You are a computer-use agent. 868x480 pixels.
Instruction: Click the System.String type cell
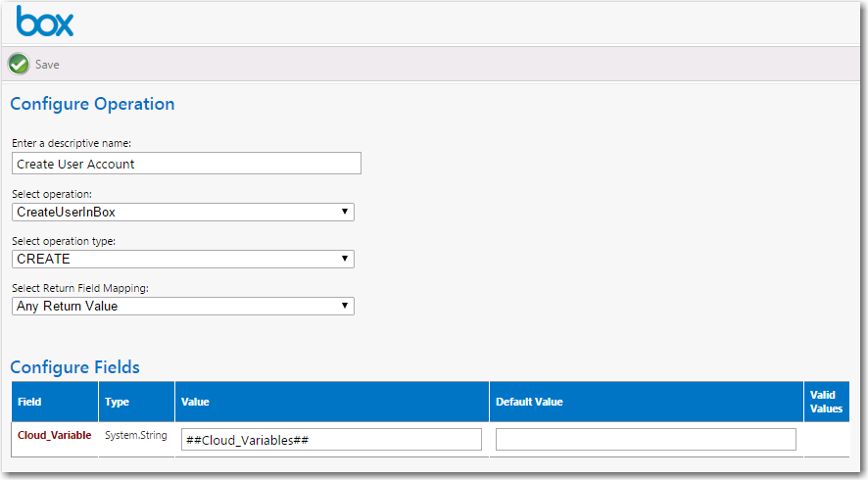[x=134, y=435]
